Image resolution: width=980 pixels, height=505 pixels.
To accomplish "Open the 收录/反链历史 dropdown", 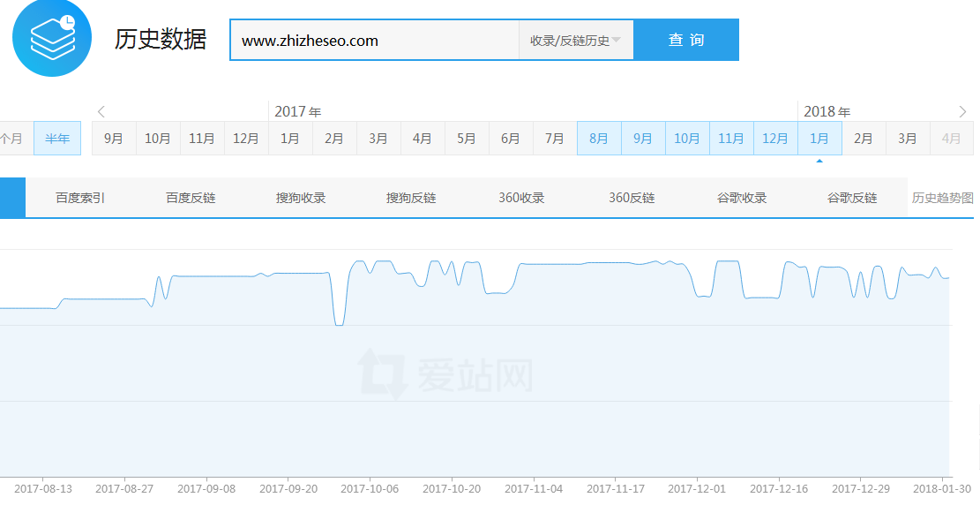I will pos(576,41).
